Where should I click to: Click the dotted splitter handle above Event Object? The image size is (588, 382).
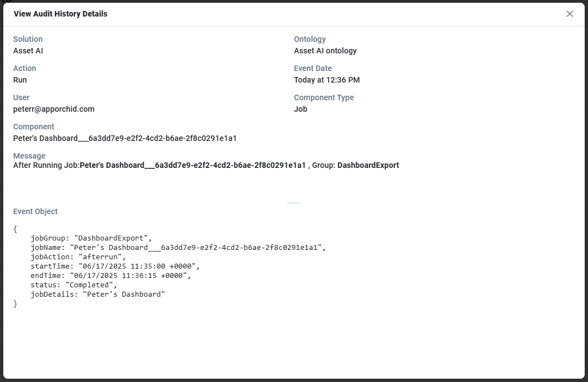tap(293, 203)
